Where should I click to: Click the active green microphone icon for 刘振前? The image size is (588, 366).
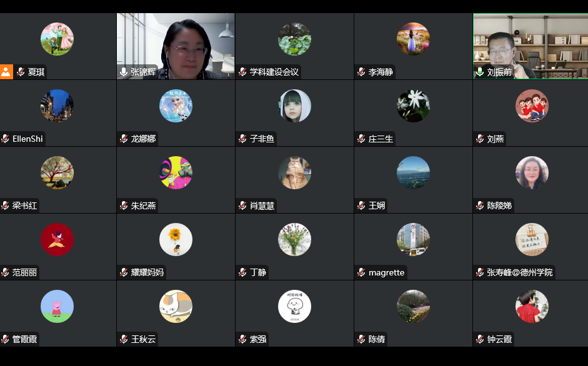point(480,72)
